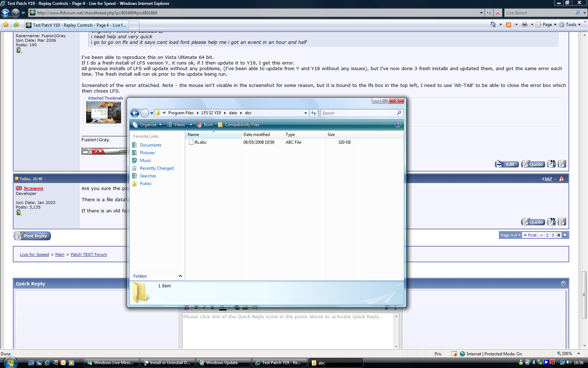588x368 pixels.
Task: Open the Patch TEST Forum breadcrumb link
Action: click(89, 254)
